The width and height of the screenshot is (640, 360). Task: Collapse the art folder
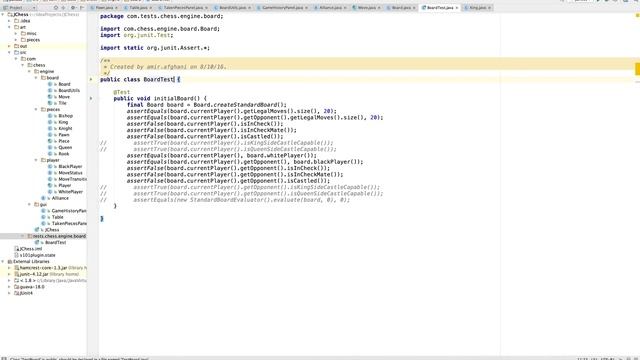pos(9,27)
